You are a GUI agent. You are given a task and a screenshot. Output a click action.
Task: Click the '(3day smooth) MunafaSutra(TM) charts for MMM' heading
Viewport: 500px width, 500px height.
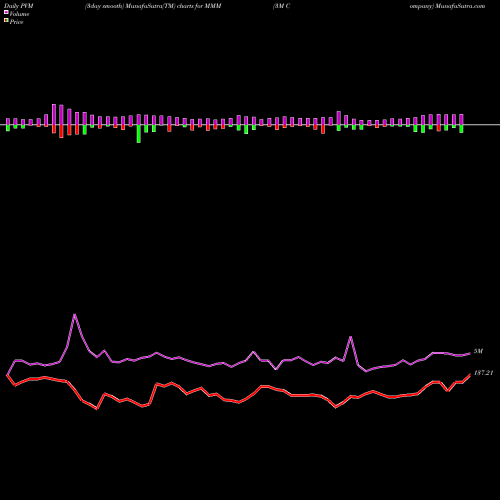click(x=153, y=6)
